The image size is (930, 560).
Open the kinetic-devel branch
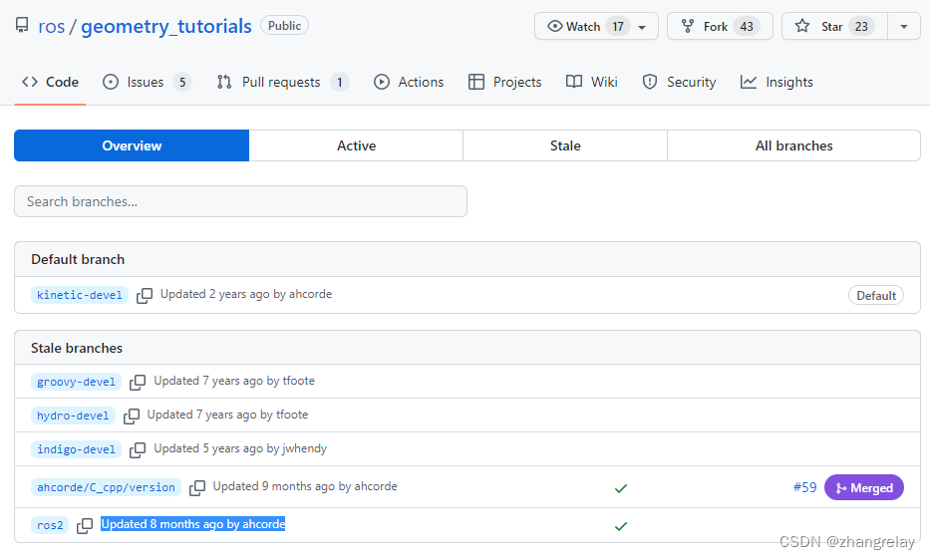pyautogui.click(x=80, y=295)
